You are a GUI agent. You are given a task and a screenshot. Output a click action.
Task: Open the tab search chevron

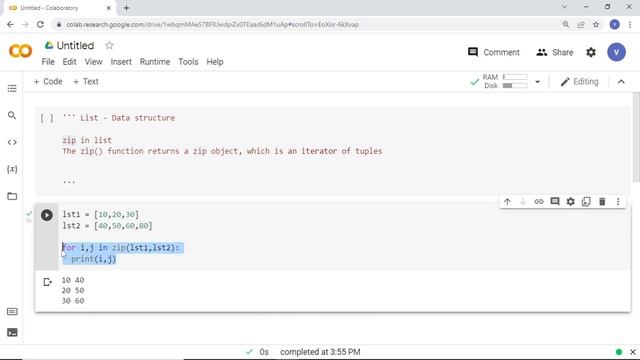point(564,7)
